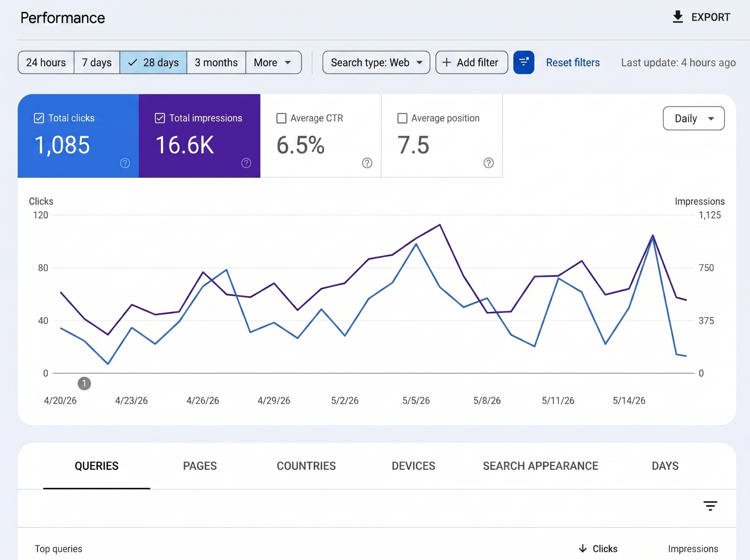The height and width of the screenshot is (560, 750).
Task: Switch to the Days tab
Action: click(665, 466)
